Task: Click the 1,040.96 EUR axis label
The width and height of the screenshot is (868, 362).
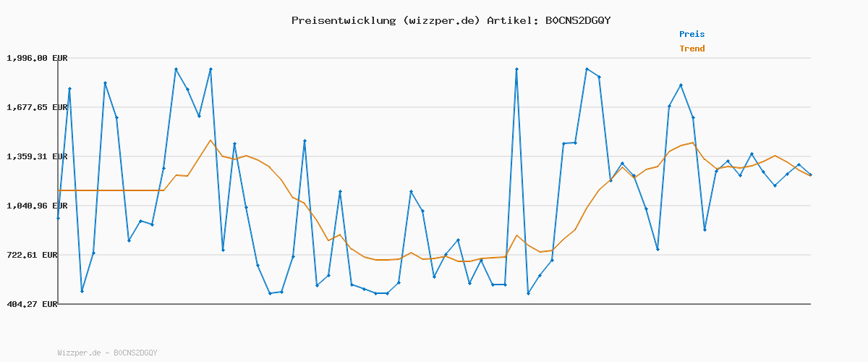Action: coord(37,206)
